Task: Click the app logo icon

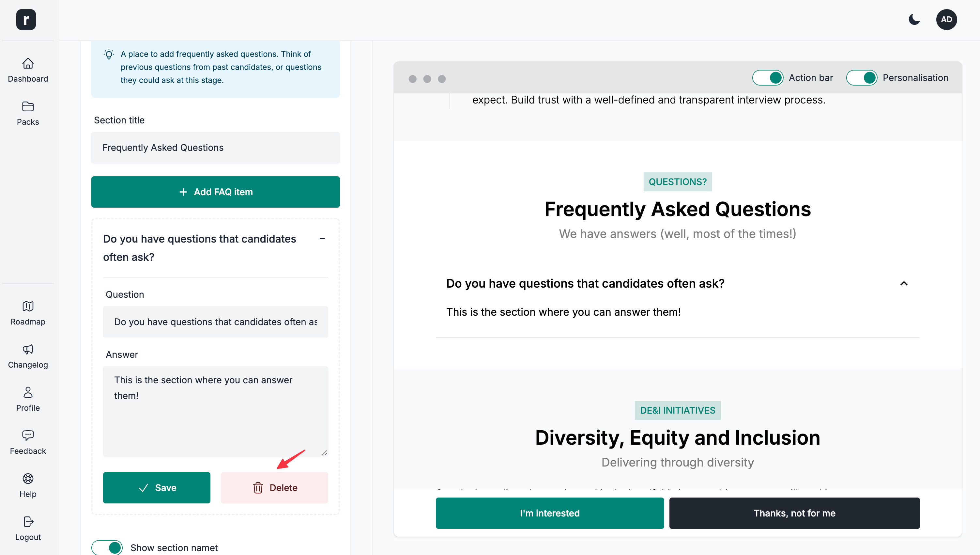Action: [26, 20]
